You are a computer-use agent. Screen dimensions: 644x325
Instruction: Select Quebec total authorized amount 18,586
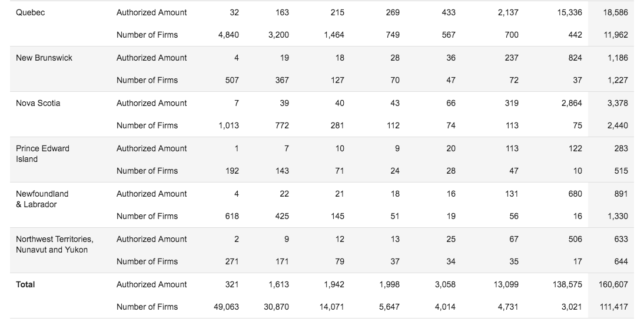tap(615, 13)
